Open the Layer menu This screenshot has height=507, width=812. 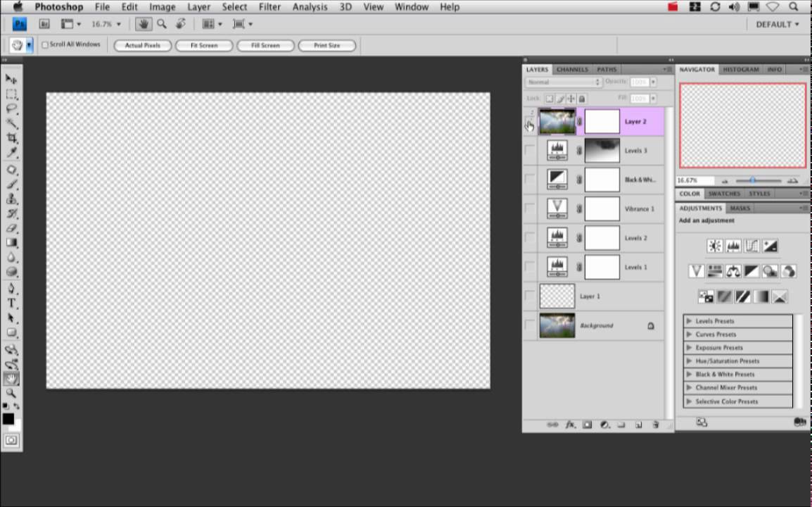[198, 7]
